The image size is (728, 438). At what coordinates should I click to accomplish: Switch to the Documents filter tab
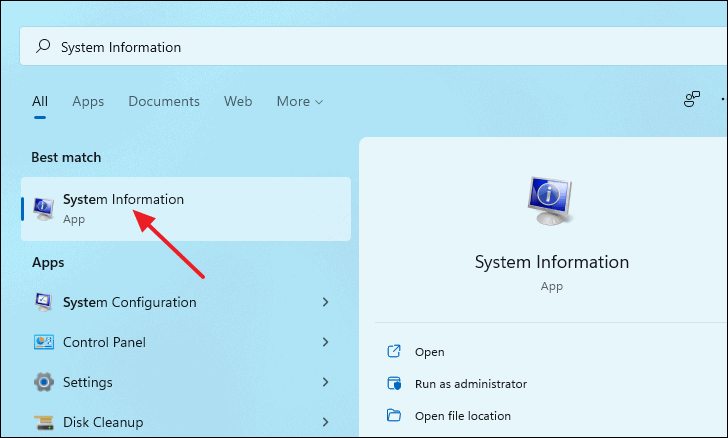(164, 101)
